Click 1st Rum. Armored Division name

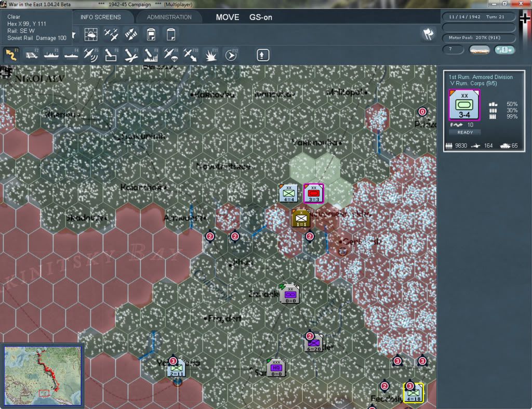(x=481, y=77)
